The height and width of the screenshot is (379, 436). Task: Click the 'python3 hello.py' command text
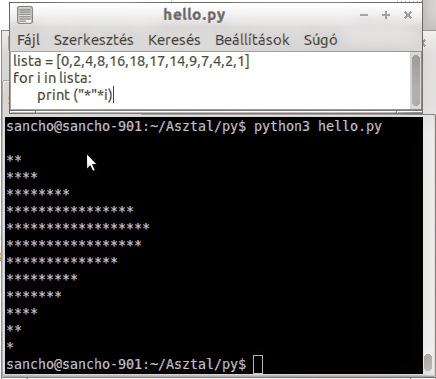(318, 127)
